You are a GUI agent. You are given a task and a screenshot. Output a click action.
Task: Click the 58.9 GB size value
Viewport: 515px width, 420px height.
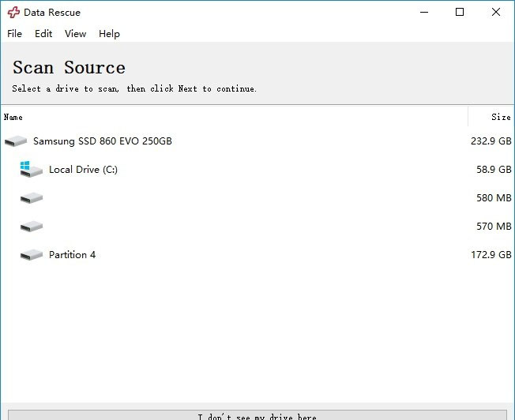[x=494, y=170]
